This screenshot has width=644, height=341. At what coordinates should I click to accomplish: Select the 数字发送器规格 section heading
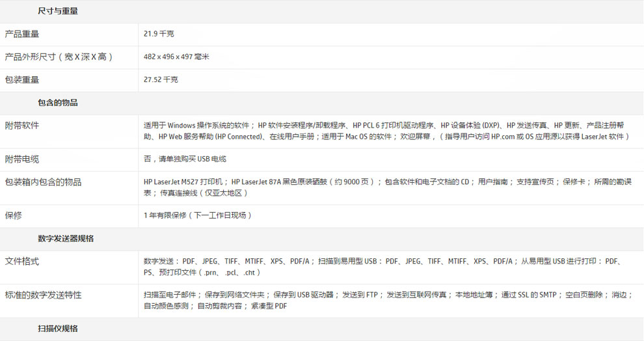[x=66, y=238]
